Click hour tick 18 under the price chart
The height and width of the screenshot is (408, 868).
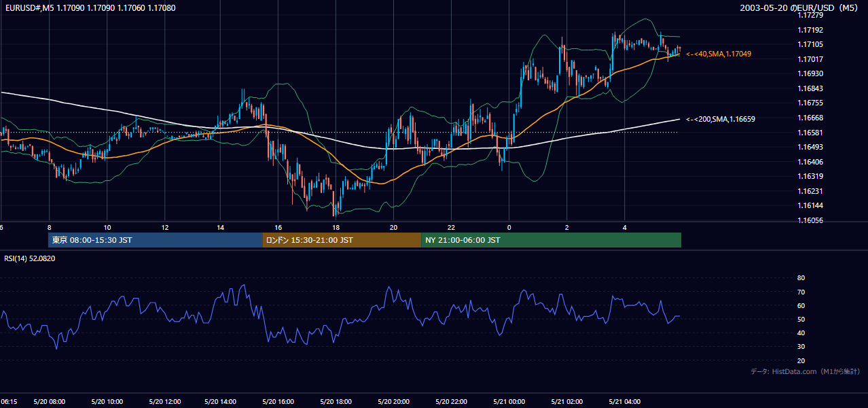click(x=336, y=227)
